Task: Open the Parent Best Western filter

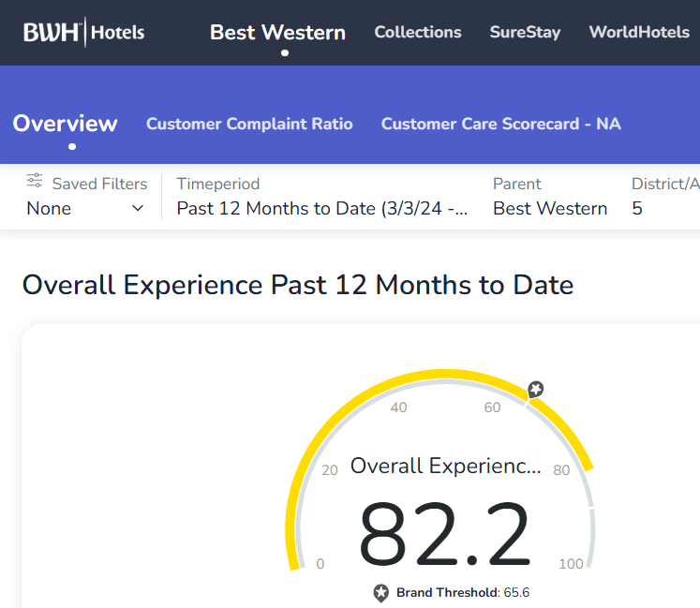Action: tap(550, 197)
